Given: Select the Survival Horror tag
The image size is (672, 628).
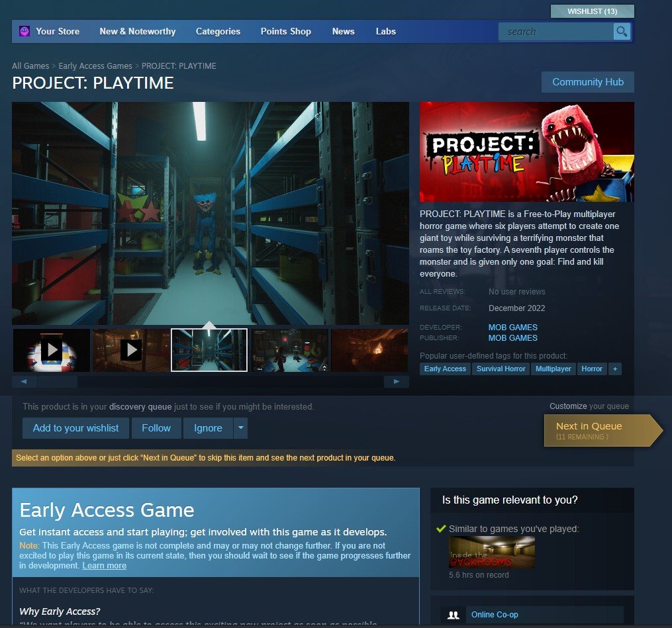Looking at the screenshot, I should coord(501,369).
